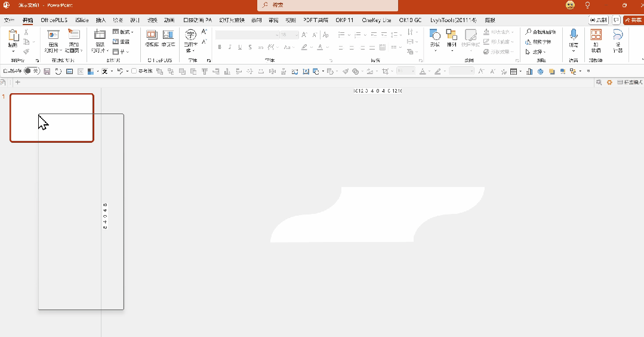The height and width of the screenshot is (337, 644).
Task: Switch to the Insert tab
Action: [x=101, y=20]
